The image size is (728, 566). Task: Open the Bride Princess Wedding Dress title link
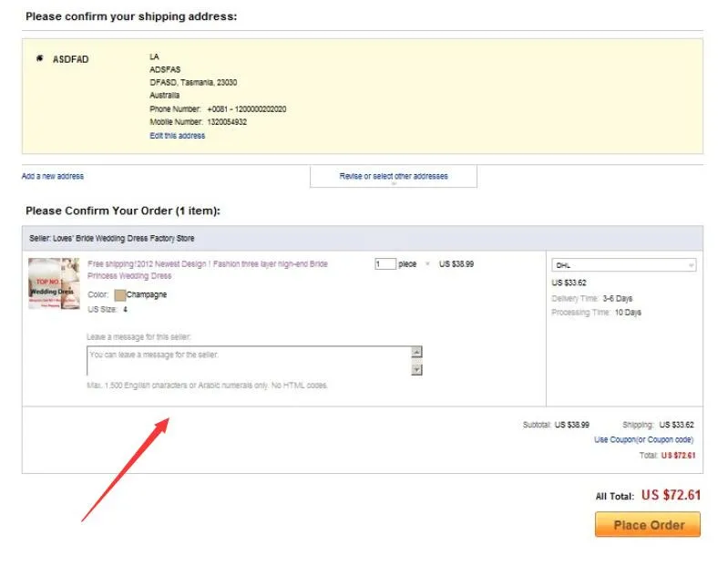(x=208, y=269)
